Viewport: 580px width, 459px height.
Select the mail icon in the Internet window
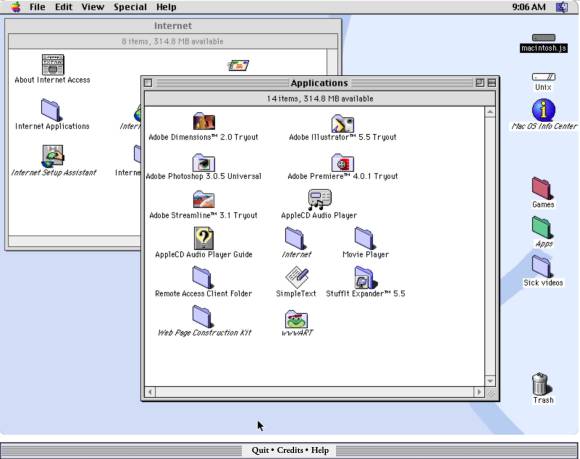pos(239,65)
